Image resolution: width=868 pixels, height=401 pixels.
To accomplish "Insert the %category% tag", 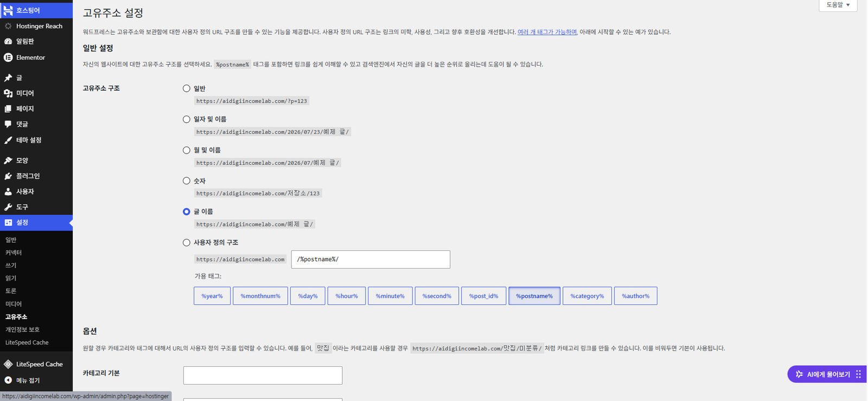I will click(x=587, y=296).
